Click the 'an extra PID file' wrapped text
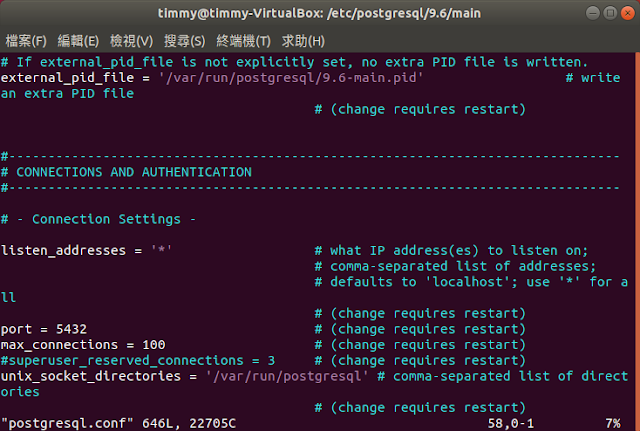 pos(67,93)
